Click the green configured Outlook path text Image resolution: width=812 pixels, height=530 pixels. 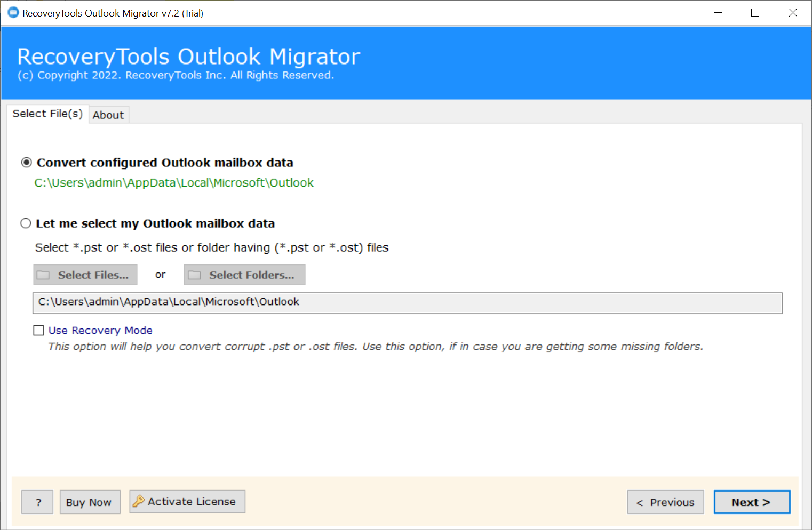(x=174, y=183)
